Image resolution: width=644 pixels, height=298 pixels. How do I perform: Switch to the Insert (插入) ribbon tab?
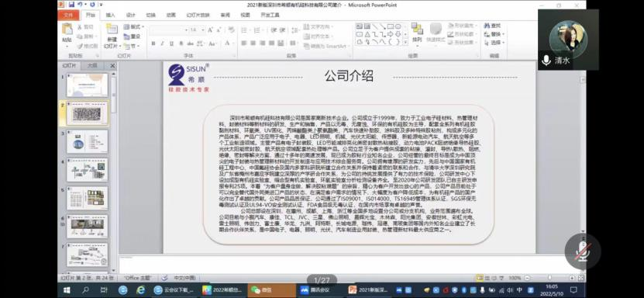pos(111,15)
